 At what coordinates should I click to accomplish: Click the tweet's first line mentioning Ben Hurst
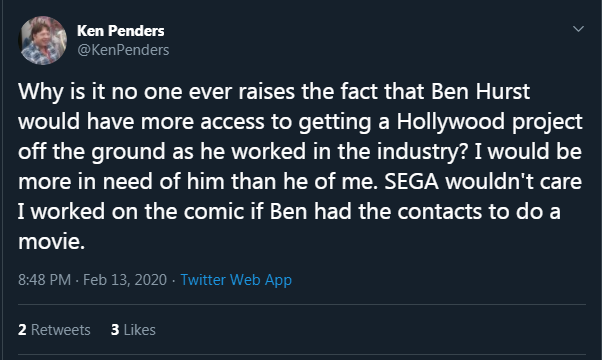coord(274,92)
